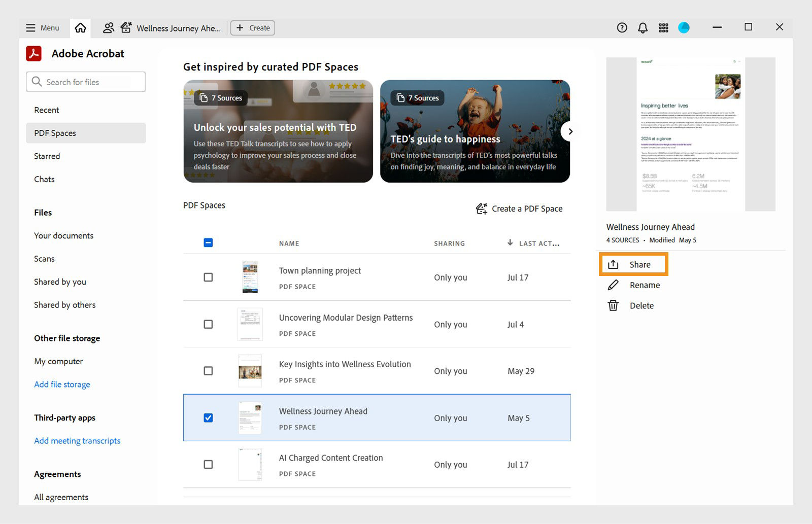Click the Home house icon tab
Screen dimensions: 812x524
tap(81, 28)
